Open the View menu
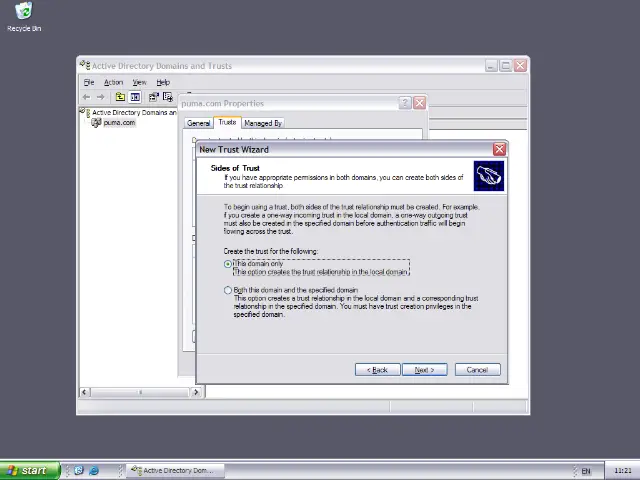The width and height of the screenshot is (640, 480). [x=139, y=82]
